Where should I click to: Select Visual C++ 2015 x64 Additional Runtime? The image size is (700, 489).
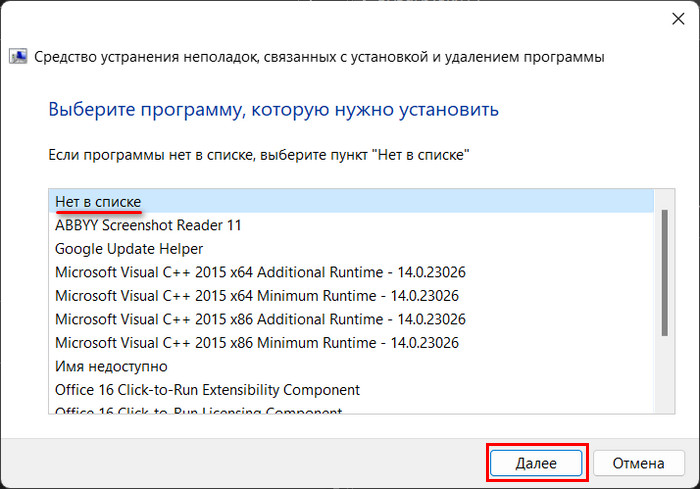[x=351, y=272]
